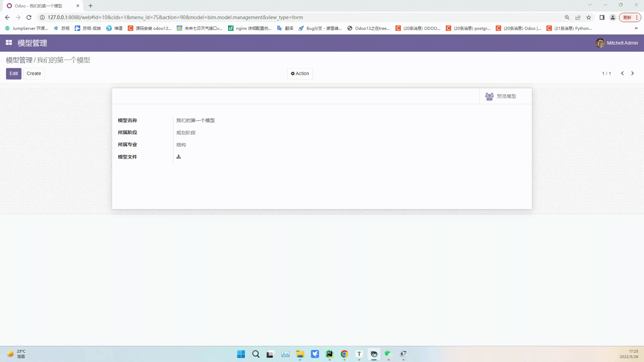Go to the next record arrow
This screenshot has width=644, height=362.
point(632,73)
